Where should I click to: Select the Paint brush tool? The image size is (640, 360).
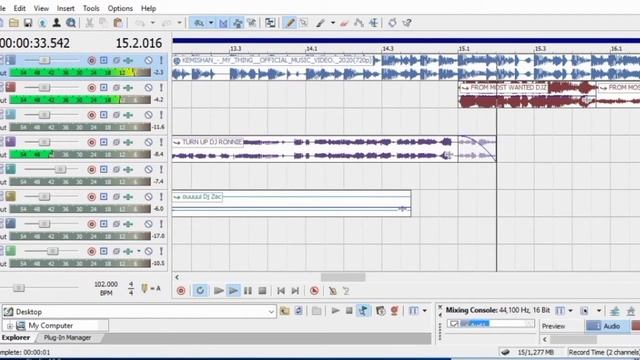tap(321, 23)
